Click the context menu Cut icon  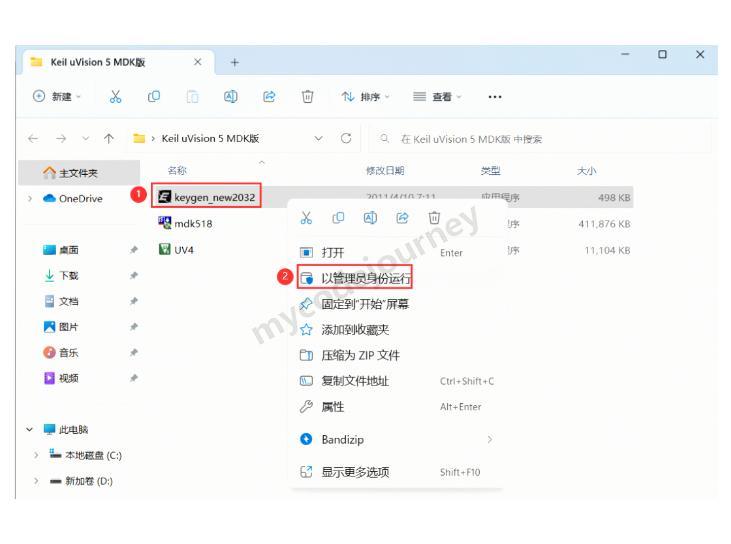pyautogui.click(x=306, y=218)
